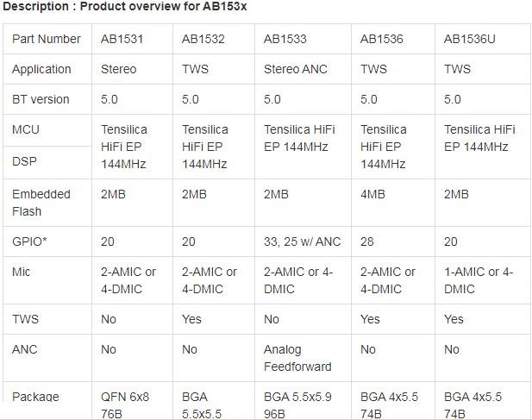
Task: Select the AB1532 part number cell
Action: pos(203,39)
